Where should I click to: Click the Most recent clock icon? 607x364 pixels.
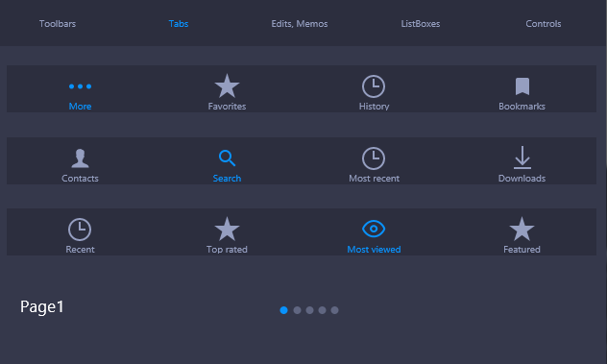[x=374, y=158]
